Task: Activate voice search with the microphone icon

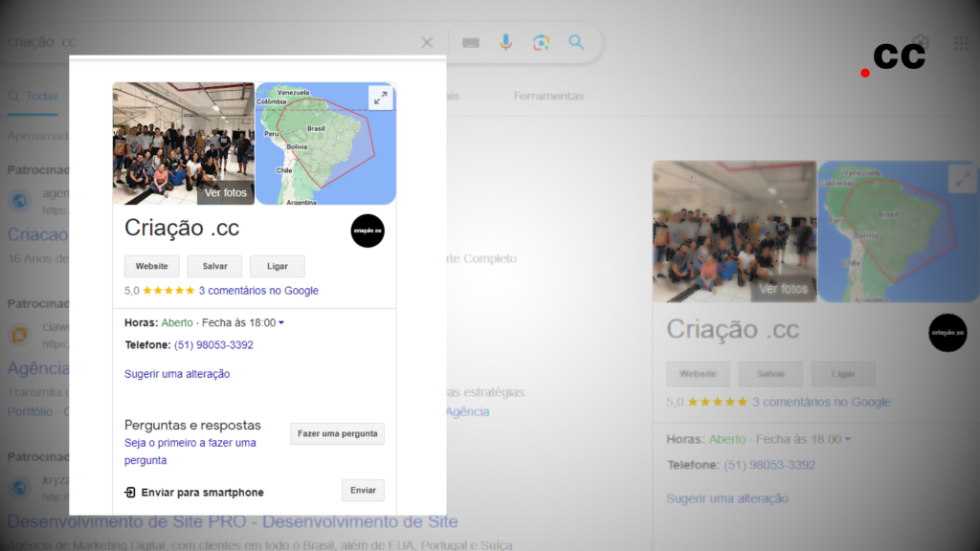Action: [505, 42]
